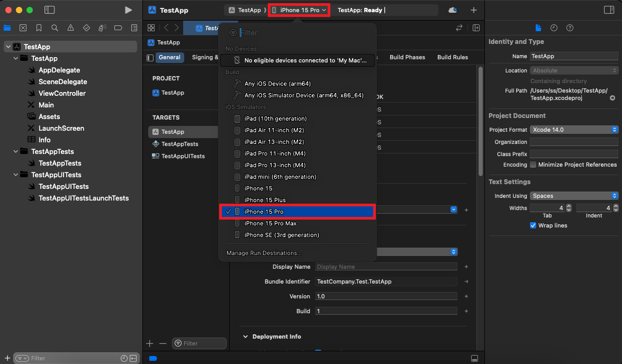Image resolution: width=622 pixels, height=364 pixels.
Task: Click the Bundle Identifier field
Action: point(386,281)
